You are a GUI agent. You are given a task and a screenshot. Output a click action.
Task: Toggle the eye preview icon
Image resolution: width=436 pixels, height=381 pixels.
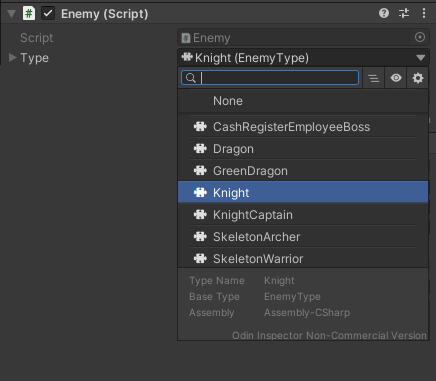click(396, 78)
